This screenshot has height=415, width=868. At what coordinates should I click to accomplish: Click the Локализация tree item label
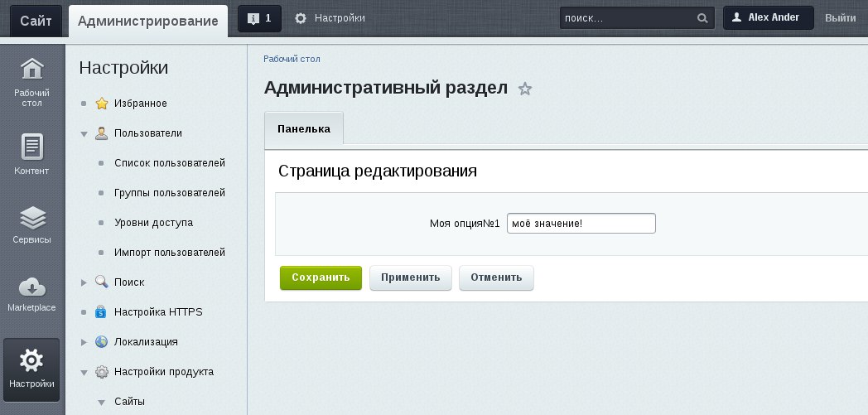coord(146,342)
